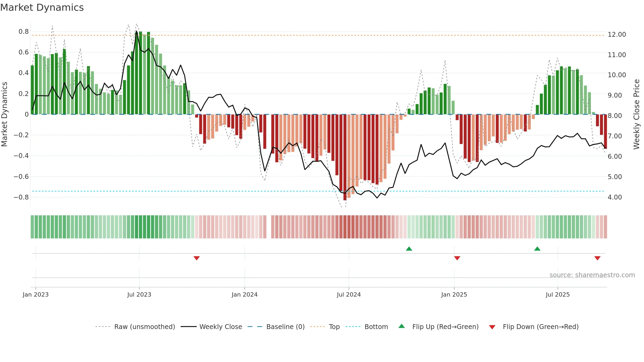Click the source: sharemaestro.com text

tap(592, 275)
